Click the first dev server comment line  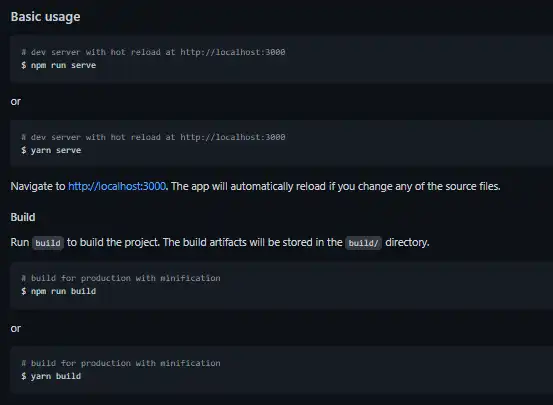pos(153,52)
